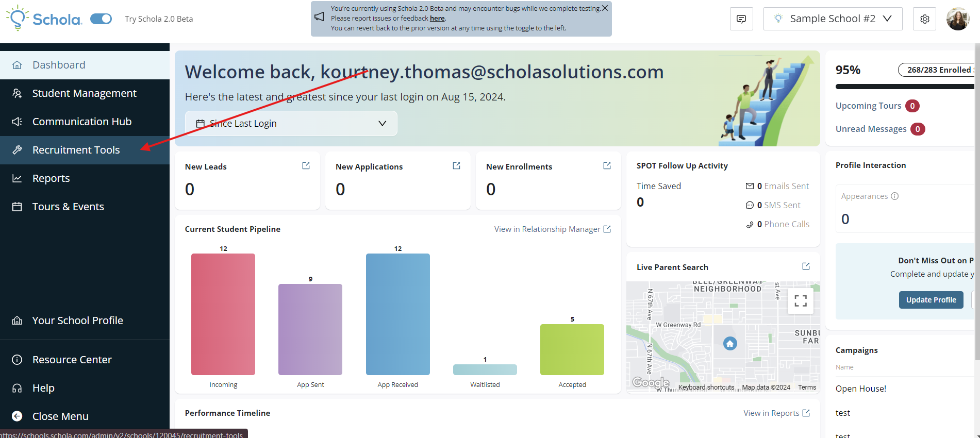Screen dimensions: 980x438
Task: Open New Applications external link icon
Action: (x=456, y=166)
